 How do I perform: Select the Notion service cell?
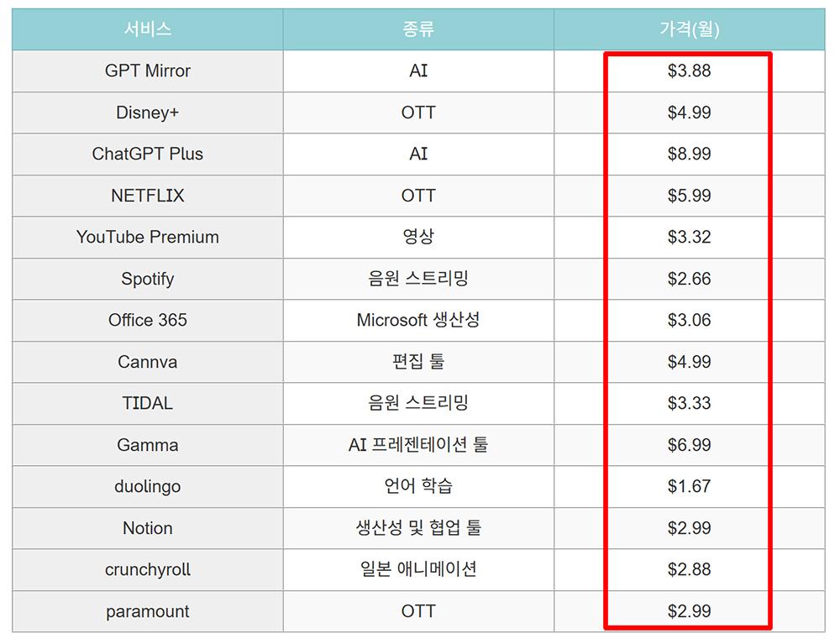pos(148,528)
